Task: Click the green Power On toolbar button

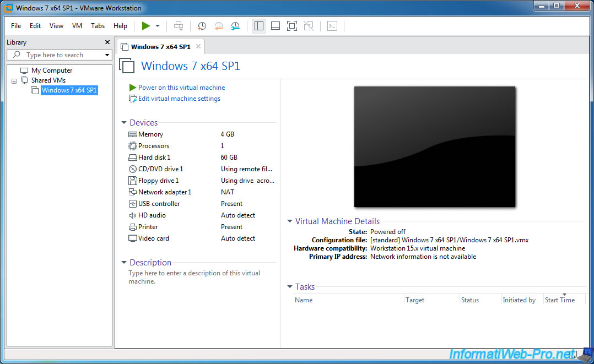Action: tap(146, 26)
